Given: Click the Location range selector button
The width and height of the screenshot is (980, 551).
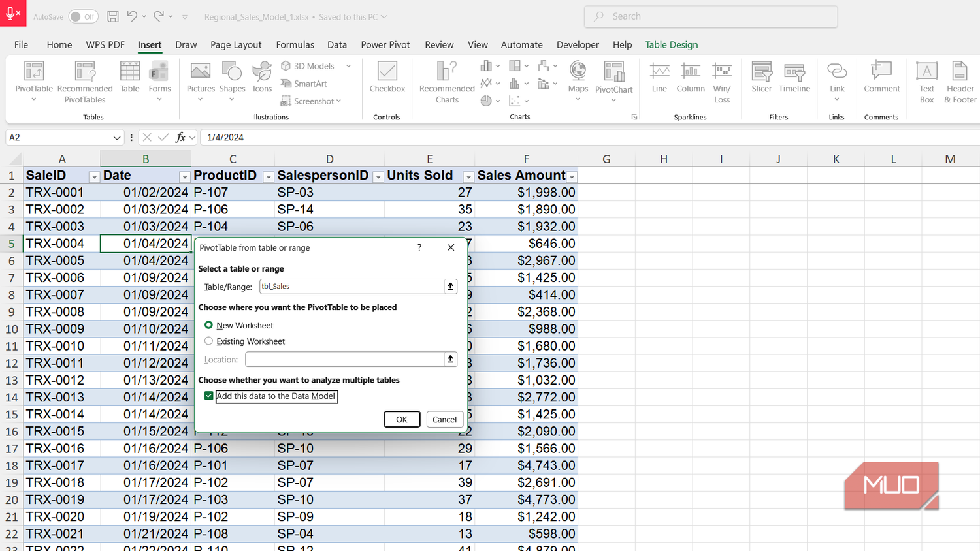Looking at the screenshot, I should [x=450, y=359].
